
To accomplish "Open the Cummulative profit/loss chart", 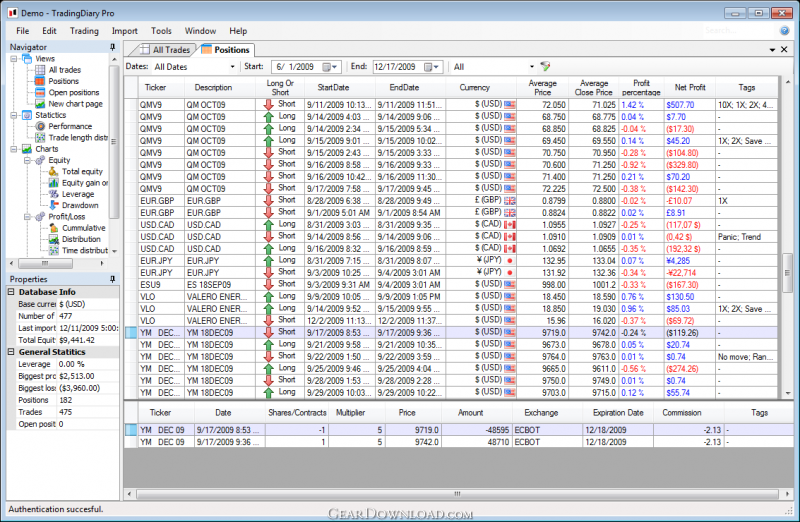I will [84, 228].
